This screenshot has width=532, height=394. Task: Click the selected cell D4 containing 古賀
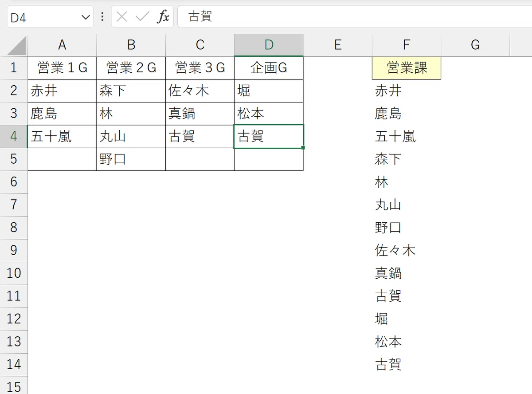269,137
